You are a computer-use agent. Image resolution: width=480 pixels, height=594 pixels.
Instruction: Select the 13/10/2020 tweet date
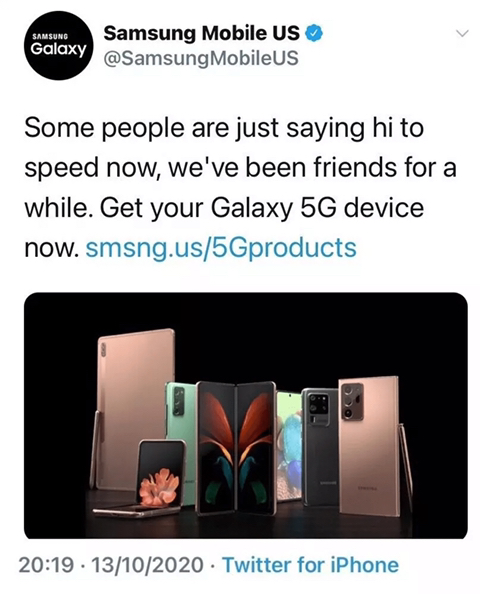pos(148,565)
